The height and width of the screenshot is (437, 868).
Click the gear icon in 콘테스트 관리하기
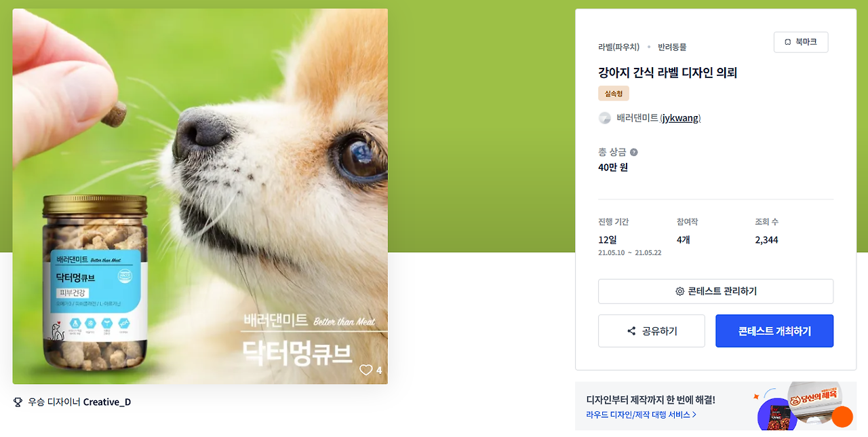(x=679, y=291)
